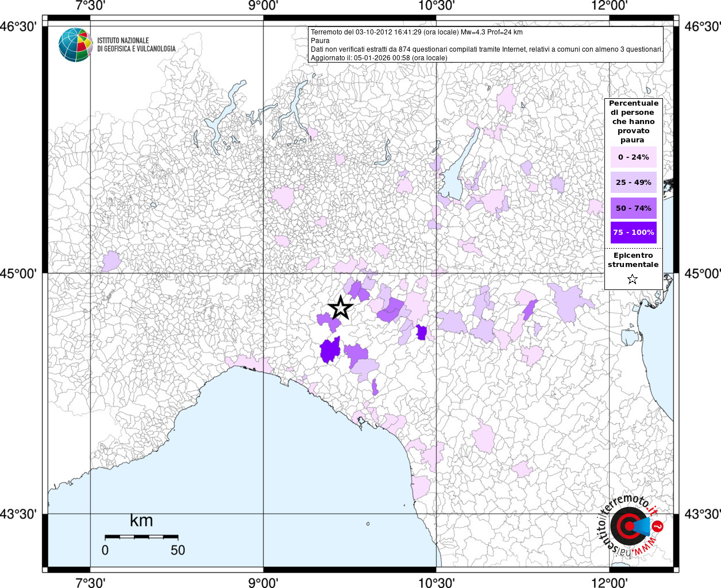Select the 25 - 49% legend swatch
This screenshot has height=588, width=721.
pyautogui.click(x=634, y=183)
